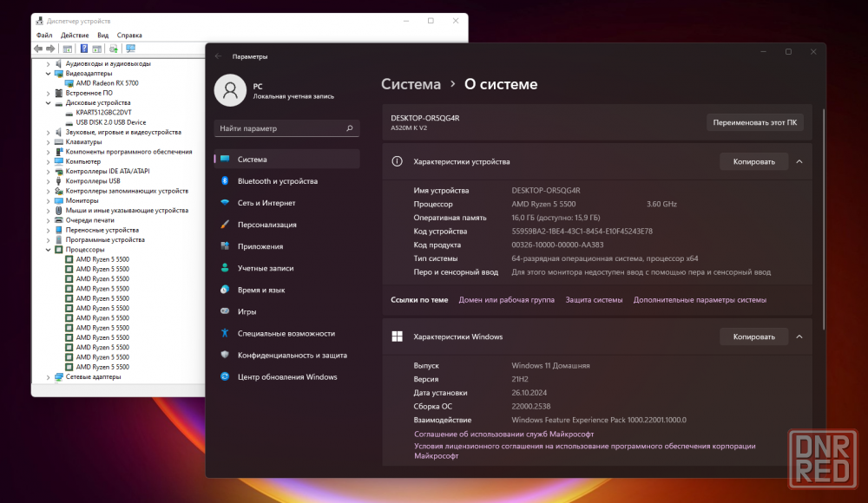Image resolution: width=868 pixels, height=503 pixels.
Task: Click the update icon for Центр обновления Windows
Action: [x=225, y=377]
